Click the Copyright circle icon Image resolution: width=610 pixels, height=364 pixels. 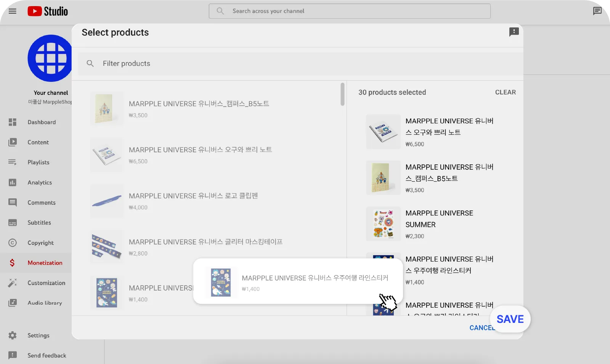pos(13,243)
